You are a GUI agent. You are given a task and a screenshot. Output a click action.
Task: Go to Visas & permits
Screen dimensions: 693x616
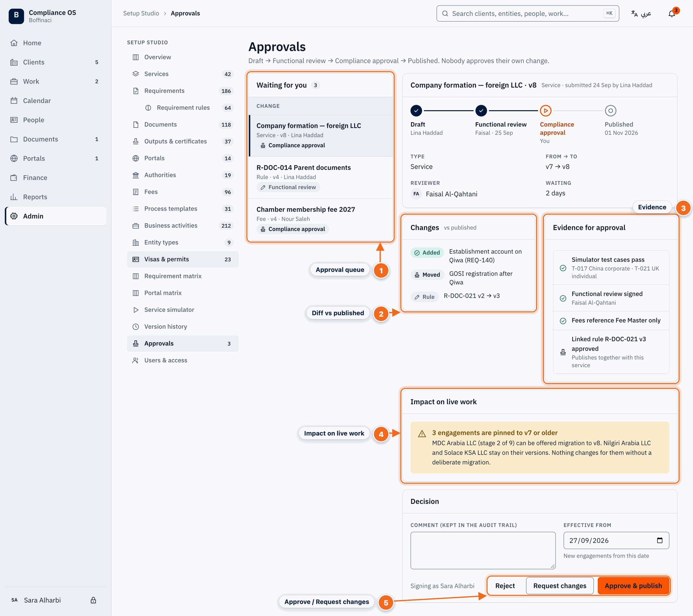click(x=183, y=259)
